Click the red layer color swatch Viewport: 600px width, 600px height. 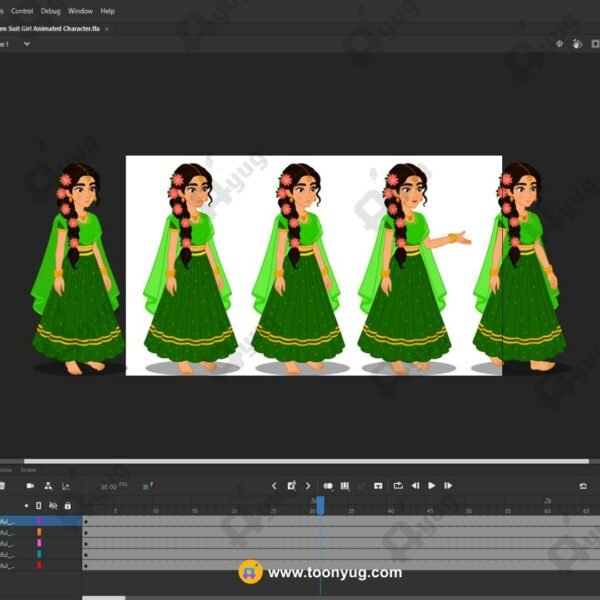pyautogui.click(x=39, y=565)
